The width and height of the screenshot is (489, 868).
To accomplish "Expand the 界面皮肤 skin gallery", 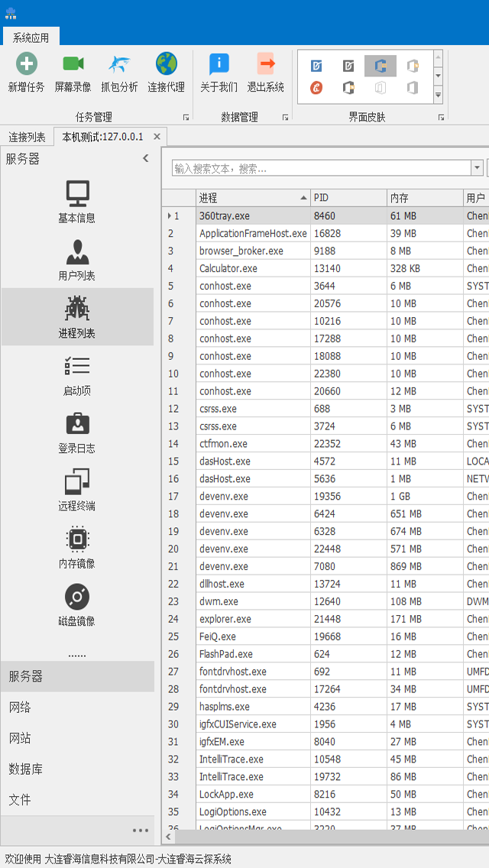I will point(438,96).
